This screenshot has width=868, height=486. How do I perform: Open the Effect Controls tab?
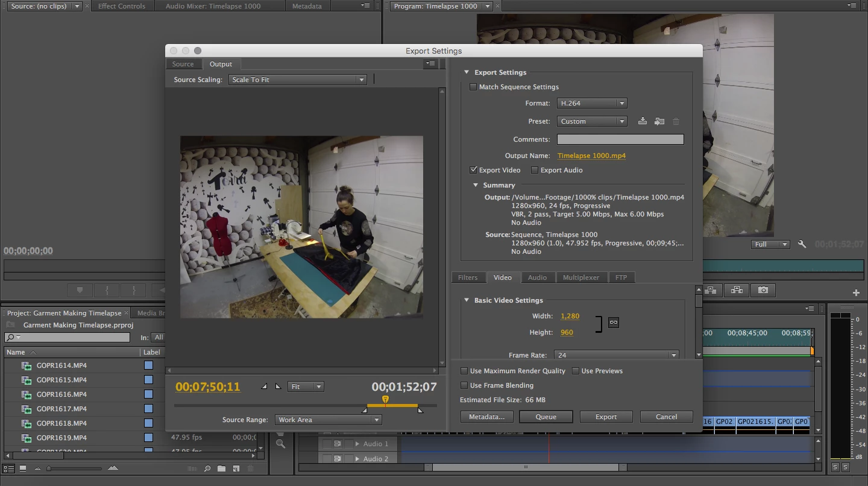[x=122, y=6]
